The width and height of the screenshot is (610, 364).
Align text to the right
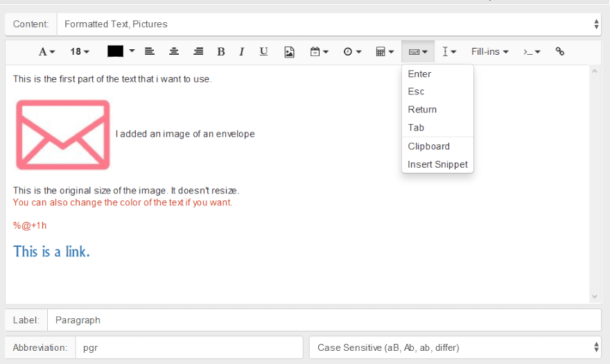coord(198,51)
